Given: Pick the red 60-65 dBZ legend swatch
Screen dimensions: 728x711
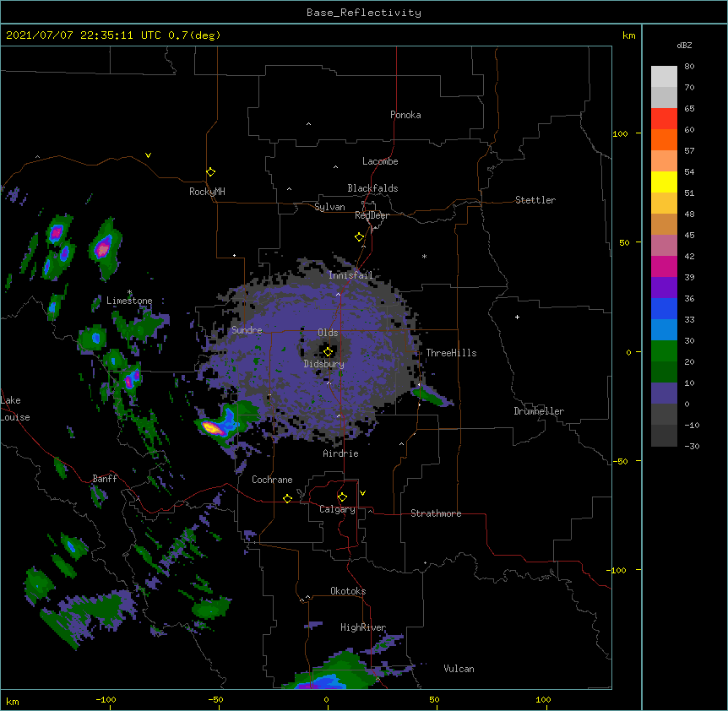Looking at the screenshot, I should (664, 119).
